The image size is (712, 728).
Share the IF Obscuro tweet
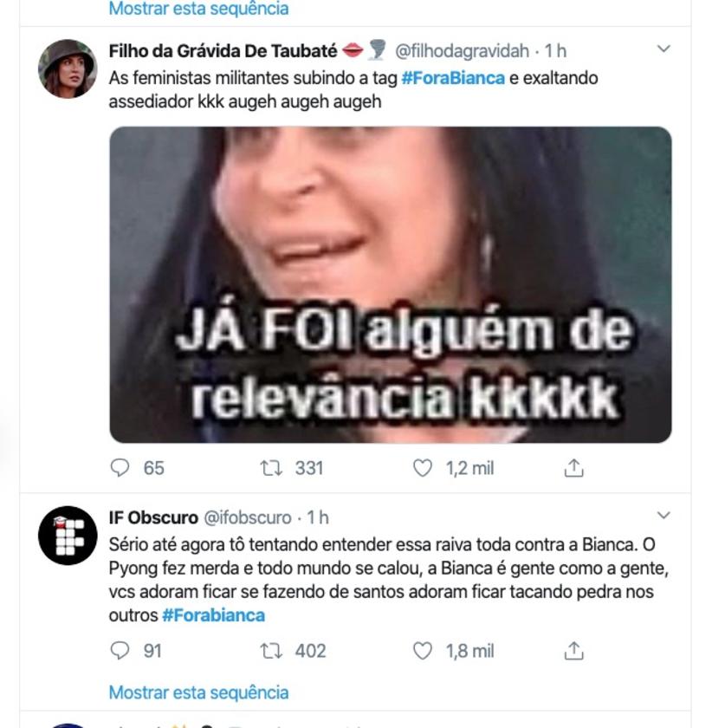(573, 651)
